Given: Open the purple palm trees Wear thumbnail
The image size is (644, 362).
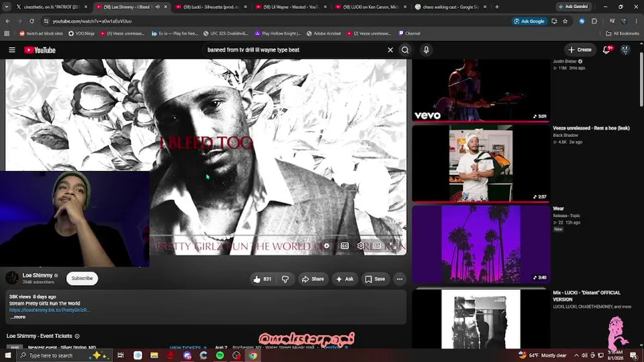Looking at the screenshot, I should pos(481,244).
